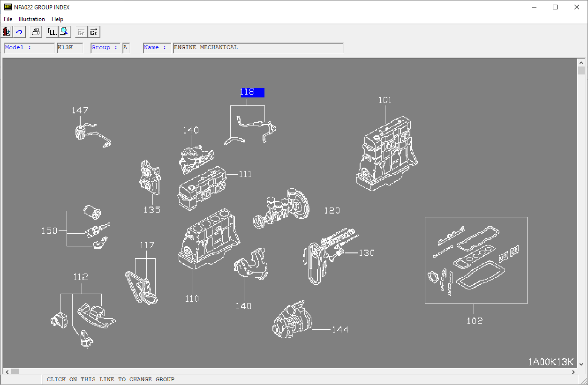The image size is (588, 385).
Task: Open the File menu
Action: (8, 19)
